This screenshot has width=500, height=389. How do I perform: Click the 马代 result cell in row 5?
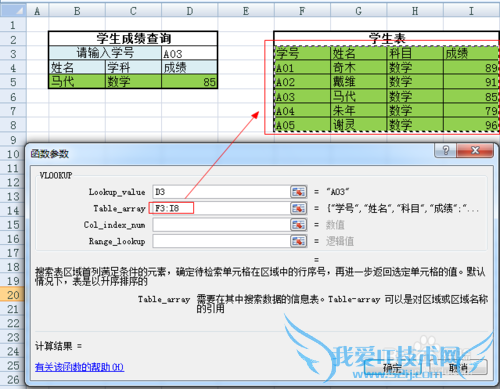point(77,82)
